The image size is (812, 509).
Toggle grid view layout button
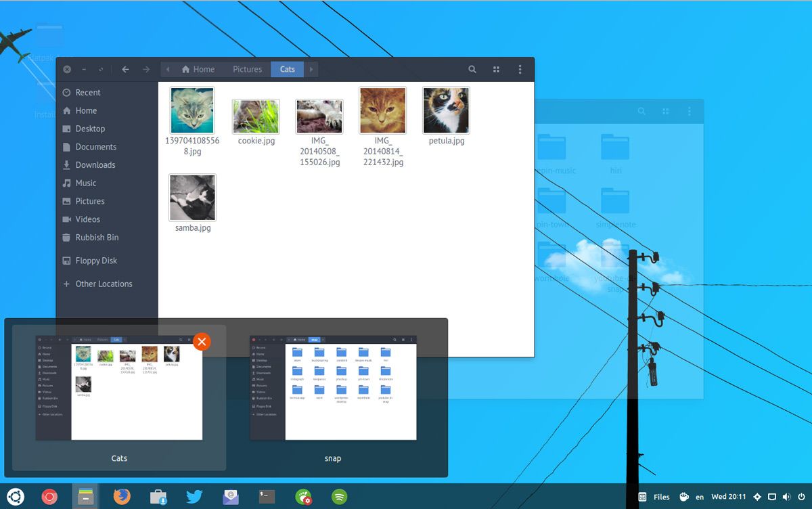496,69
